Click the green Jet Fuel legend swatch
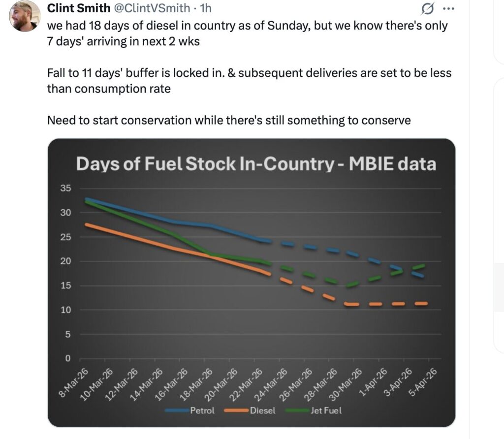This screenshot has height=439, width=504. coord(295,410)
